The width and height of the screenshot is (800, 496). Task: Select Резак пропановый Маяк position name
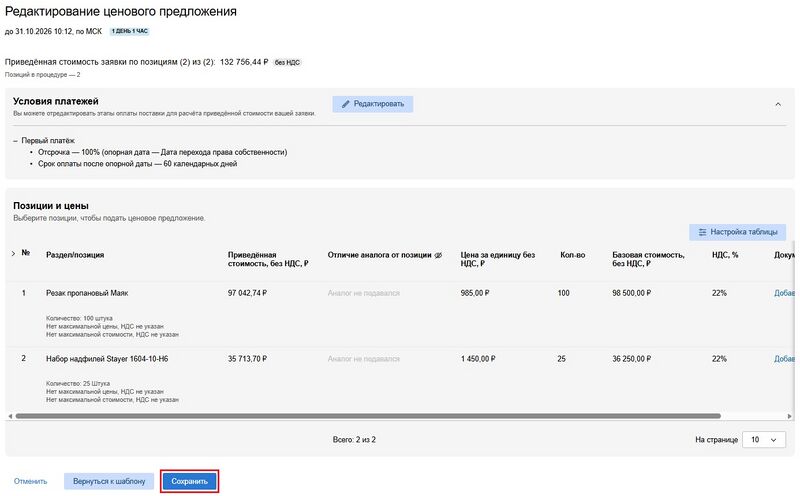click(x=87, y=293)
